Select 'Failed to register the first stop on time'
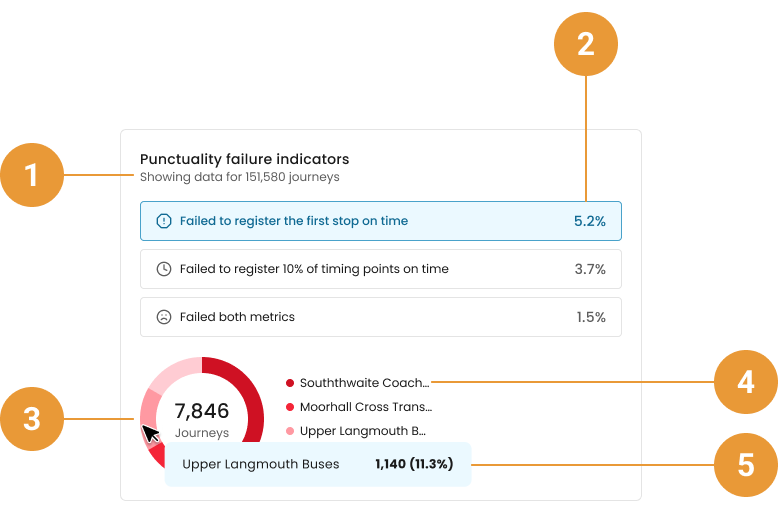This screenshot has height=518, width=778. pos(381,221)
